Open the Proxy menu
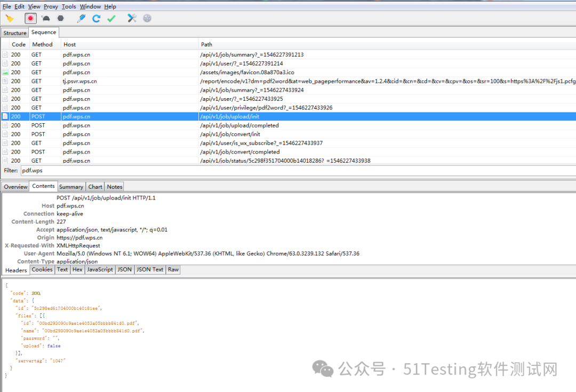 tap(51, 6)
